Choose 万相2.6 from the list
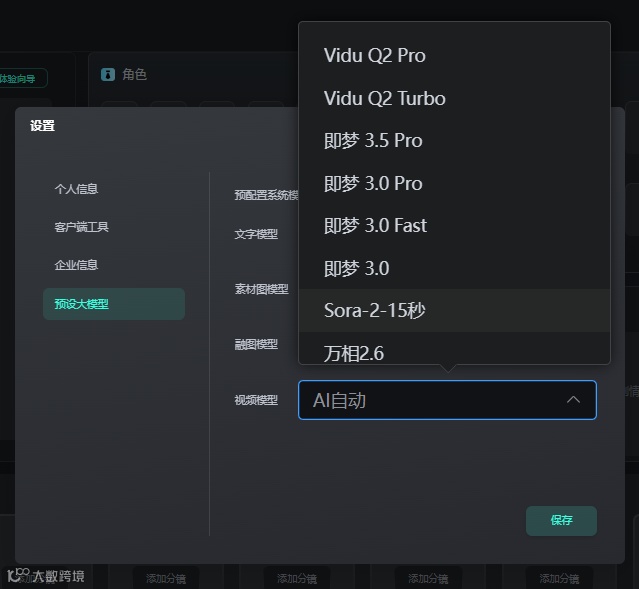639x589 pixels. pos(454,349)
